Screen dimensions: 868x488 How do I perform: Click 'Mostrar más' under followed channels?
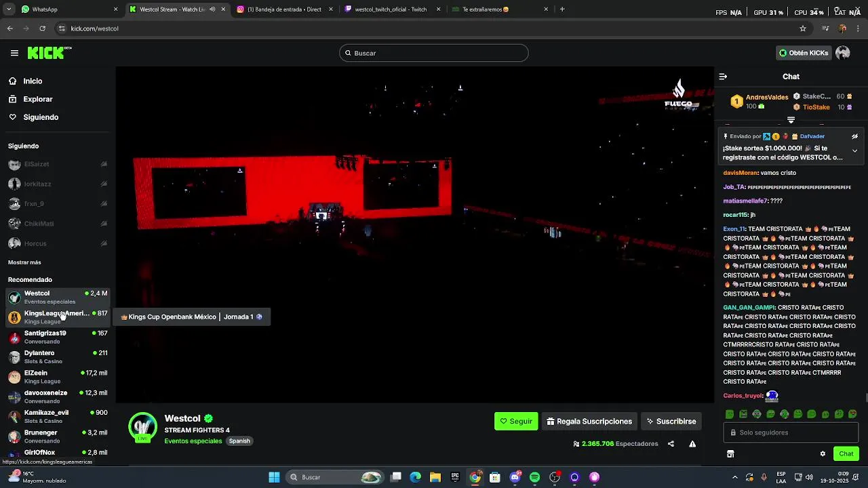24,262
